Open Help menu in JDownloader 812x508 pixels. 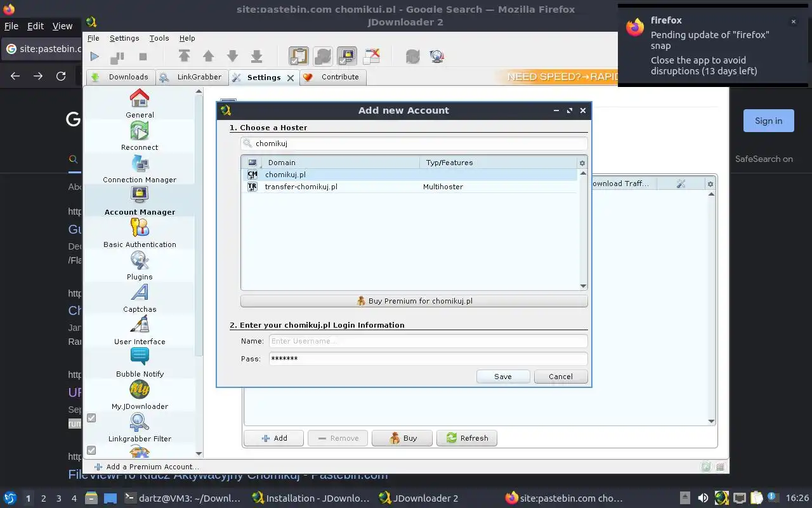tap(187, 38)
